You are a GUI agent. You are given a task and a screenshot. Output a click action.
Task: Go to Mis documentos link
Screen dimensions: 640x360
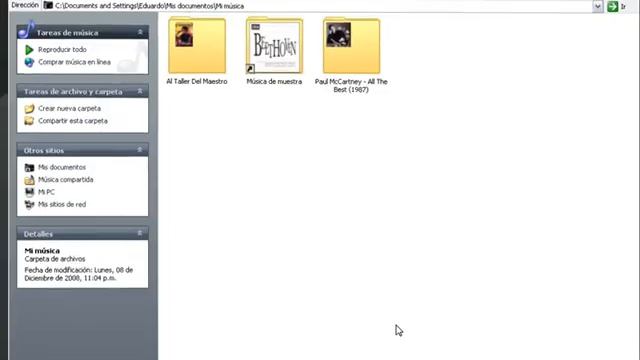tap(62, 167)
